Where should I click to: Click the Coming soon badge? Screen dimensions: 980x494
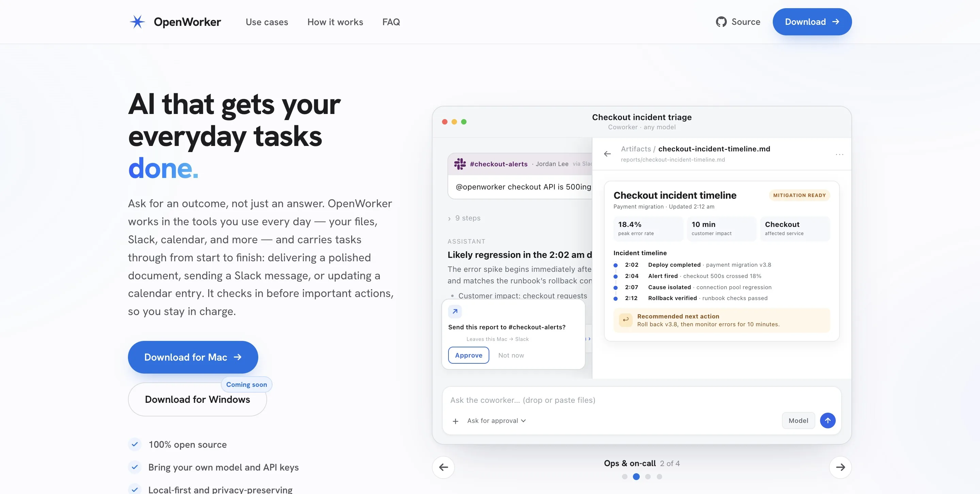pyautogui.click(x=246, y=384)
